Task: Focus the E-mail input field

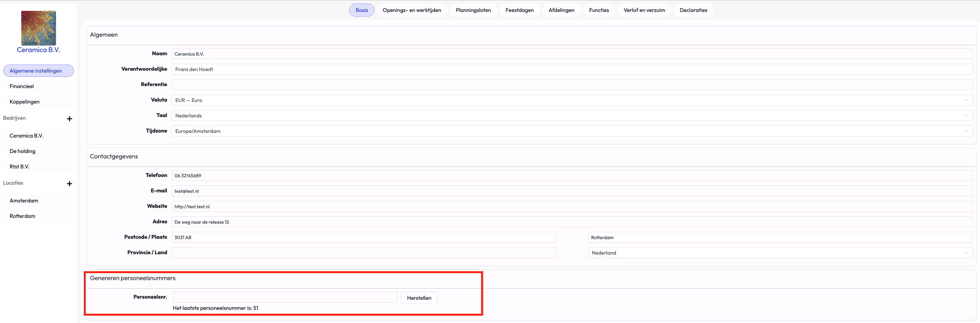Action: (x=572, y=191)
